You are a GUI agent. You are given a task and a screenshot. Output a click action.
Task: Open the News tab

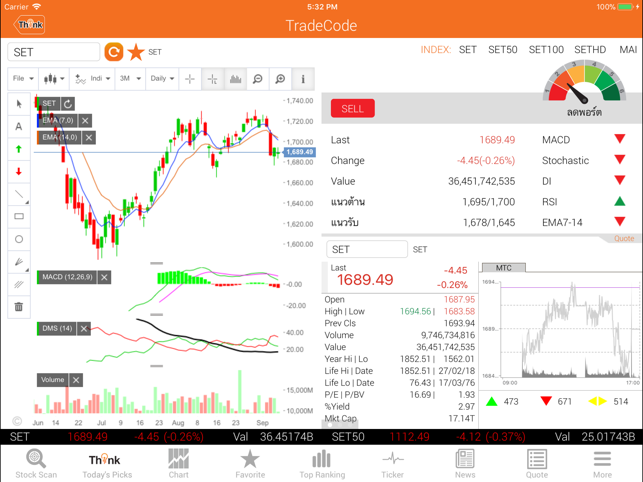pyautogui.click(x=465, y=464)
